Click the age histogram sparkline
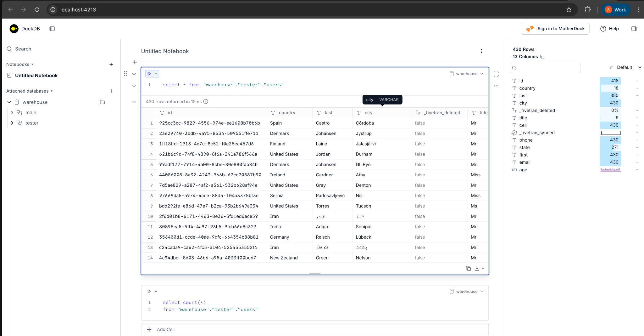This screenshot has width=644, height=336. click(610, 170)
